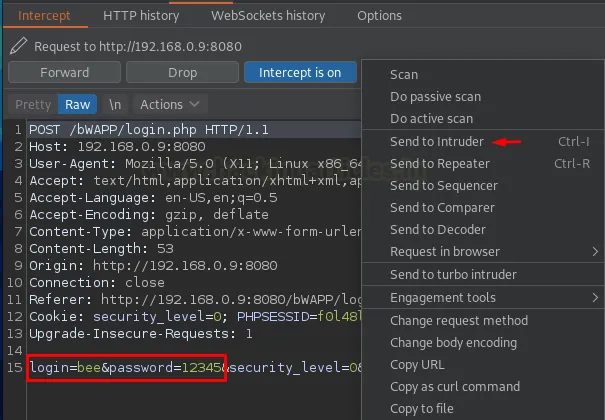Click the login=bee&password request body line

coord(125,368)
